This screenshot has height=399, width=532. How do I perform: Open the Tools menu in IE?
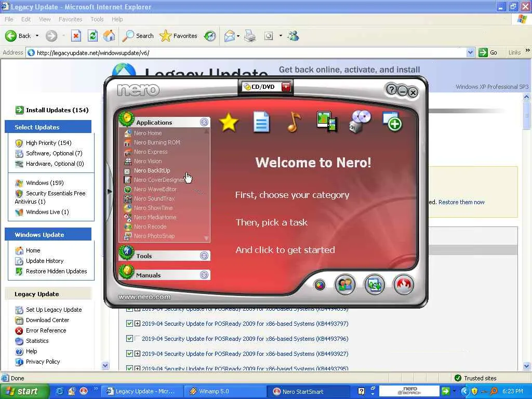point(97,19)
